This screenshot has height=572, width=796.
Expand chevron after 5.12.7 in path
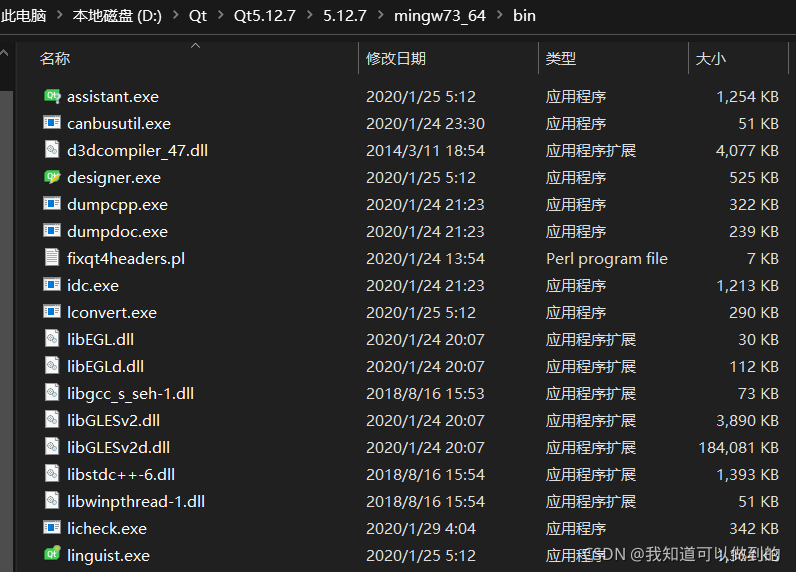pos(381,15)
